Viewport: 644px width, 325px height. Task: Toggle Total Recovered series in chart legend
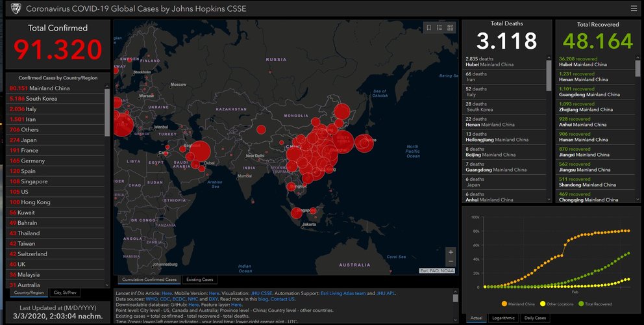[x=595, y=304]
